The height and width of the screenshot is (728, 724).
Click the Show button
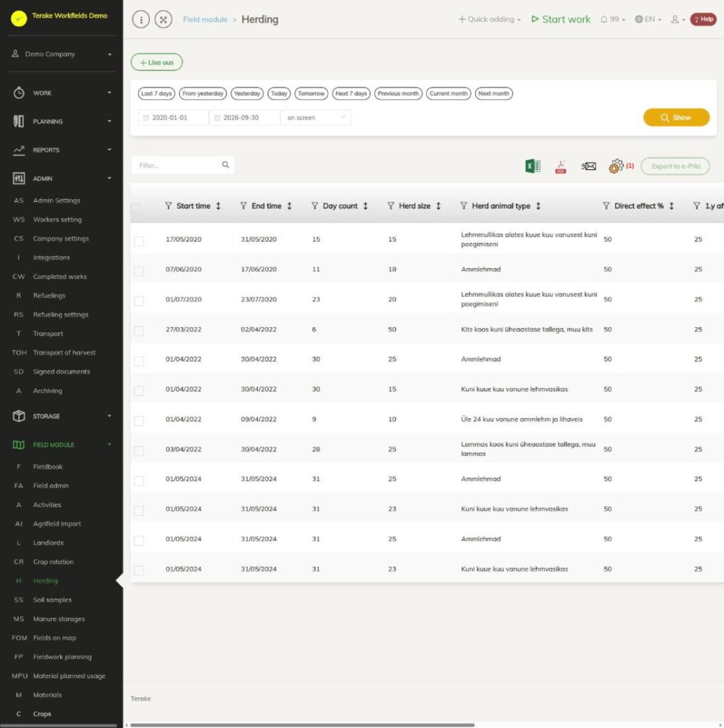pos(676,117)
